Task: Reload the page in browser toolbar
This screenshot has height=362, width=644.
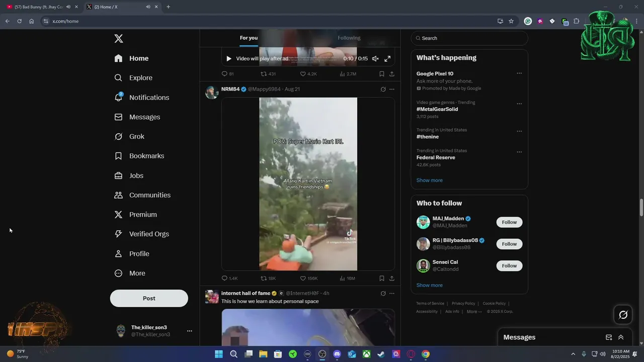Action: click(19, 21)
